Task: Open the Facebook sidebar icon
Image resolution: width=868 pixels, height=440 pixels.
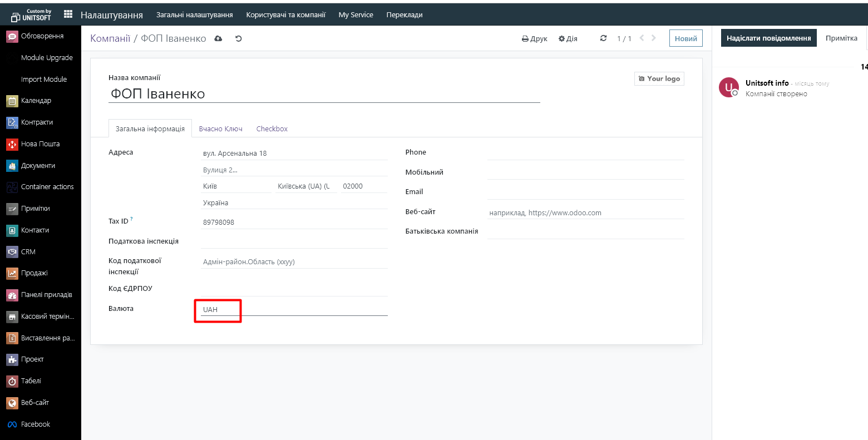Action: [x=12, y=424]
